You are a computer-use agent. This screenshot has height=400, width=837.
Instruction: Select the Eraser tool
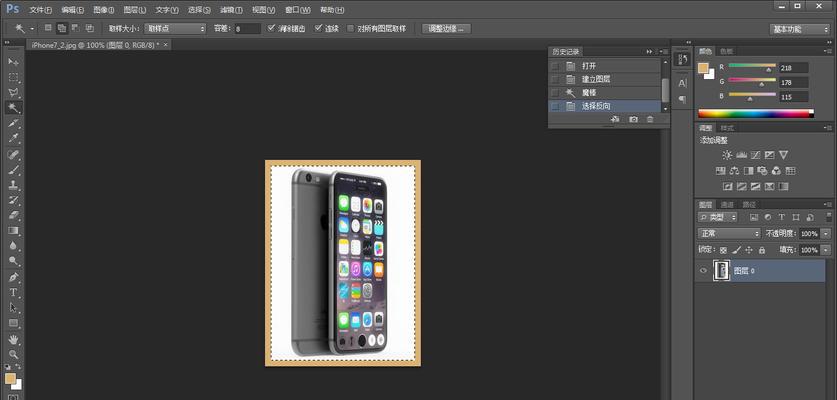(13, 215)
